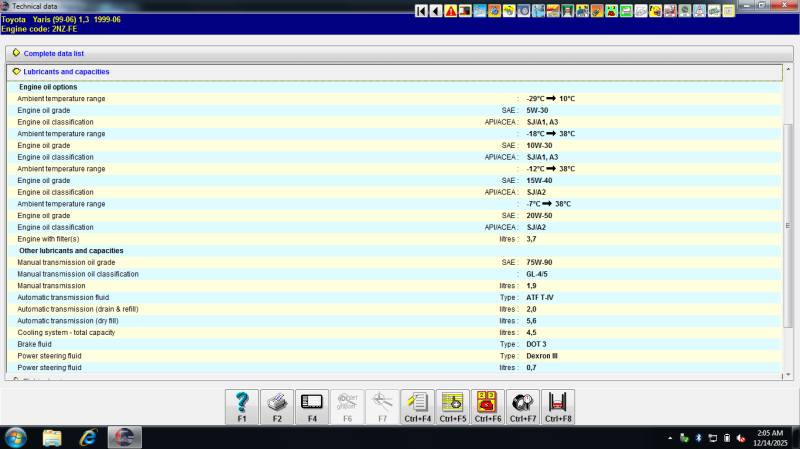Click the green-bordered printer-like toolbar icon

click(626, 11)
